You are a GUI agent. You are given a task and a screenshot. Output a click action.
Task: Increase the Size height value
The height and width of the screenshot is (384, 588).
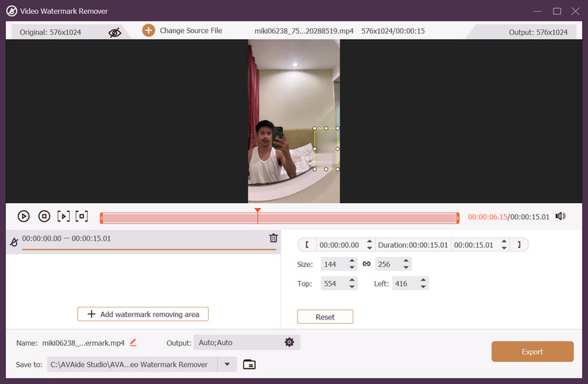click(x=406, y=261)
